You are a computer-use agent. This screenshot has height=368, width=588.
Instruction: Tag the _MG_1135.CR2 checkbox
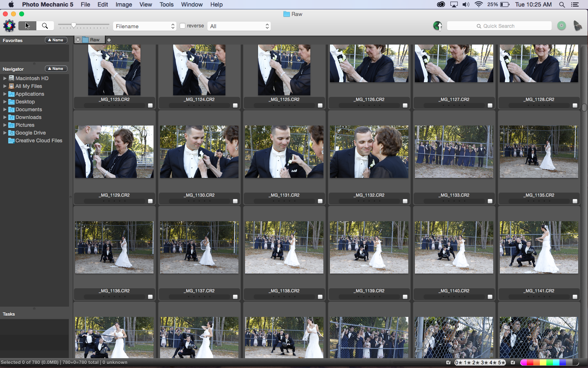(575, 201)
